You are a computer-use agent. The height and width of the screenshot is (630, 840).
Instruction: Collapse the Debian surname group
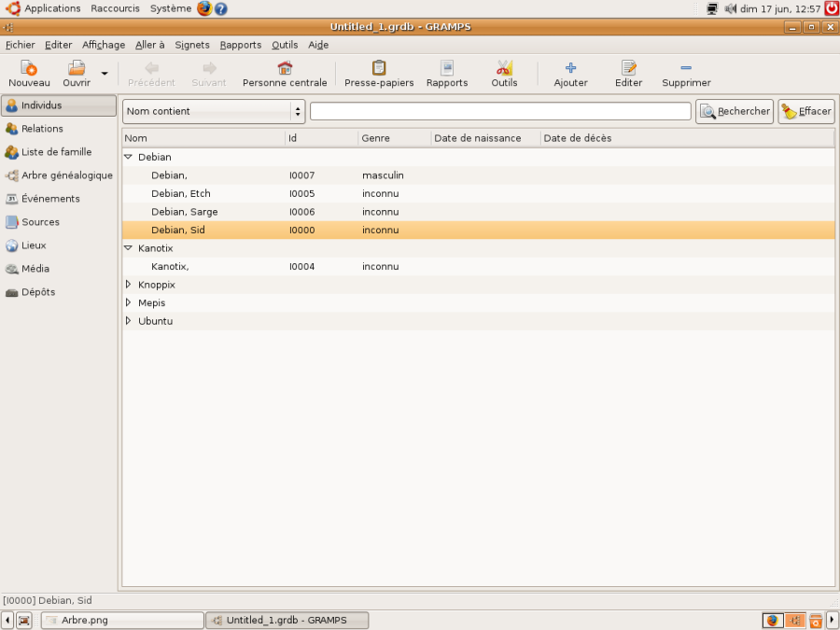point(128,157)
